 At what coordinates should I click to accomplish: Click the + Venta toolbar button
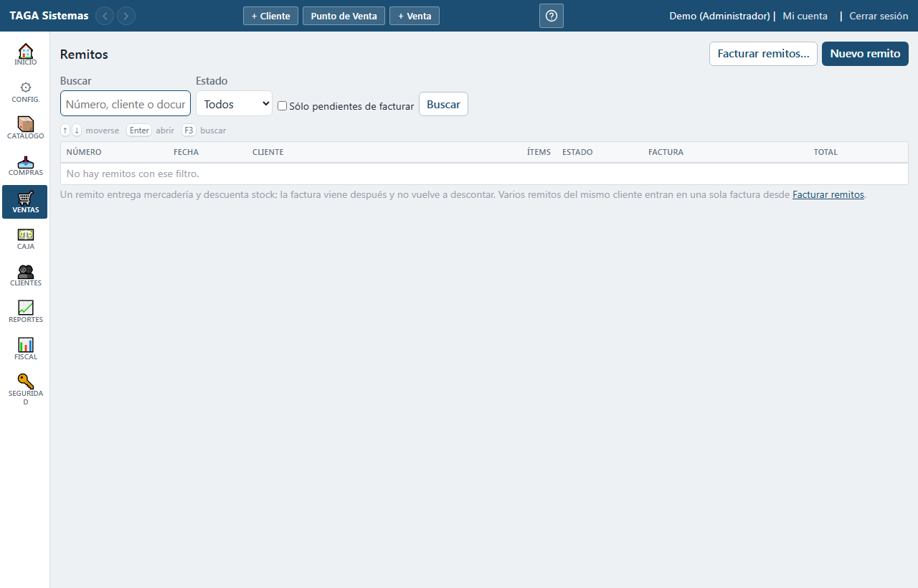click(x=415, y=16)
